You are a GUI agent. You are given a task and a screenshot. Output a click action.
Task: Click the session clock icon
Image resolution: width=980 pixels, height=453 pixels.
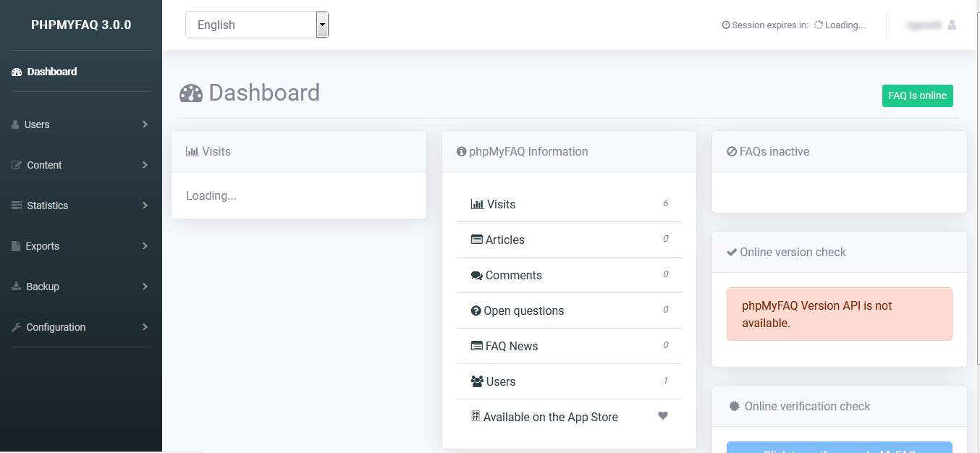click(x=726, y=25)
